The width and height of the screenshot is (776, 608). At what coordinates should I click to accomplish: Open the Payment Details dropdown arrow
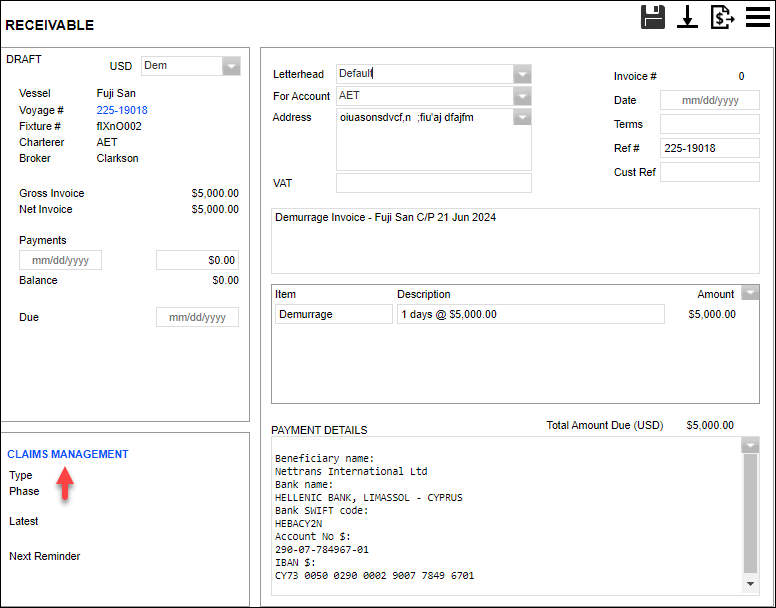[x=751, y=445]
